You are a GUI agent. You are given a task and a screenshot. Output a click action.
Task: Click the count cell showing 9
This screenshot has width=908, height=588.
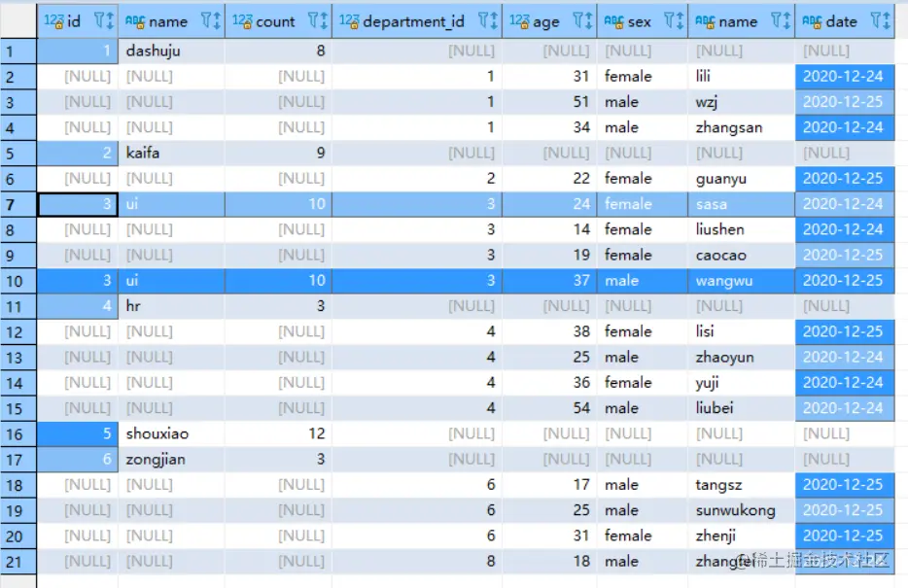click(279, 153)
